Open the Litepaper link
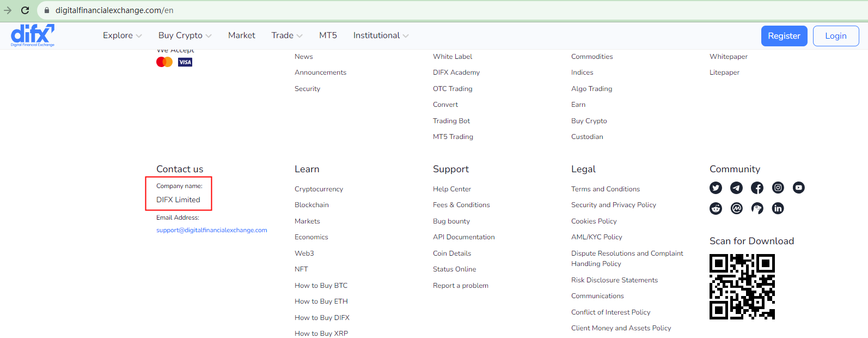Viewport: 868px width, 338px height. [724, 73]
